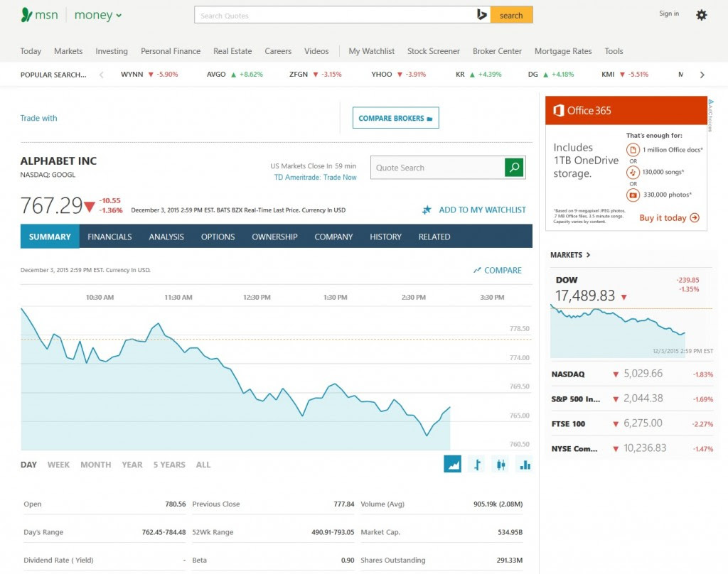Image resolution: width=728 pixels, height=574 pixels.
Task: Click the photos camera icon in ad
Action: [x=633, y=195]
